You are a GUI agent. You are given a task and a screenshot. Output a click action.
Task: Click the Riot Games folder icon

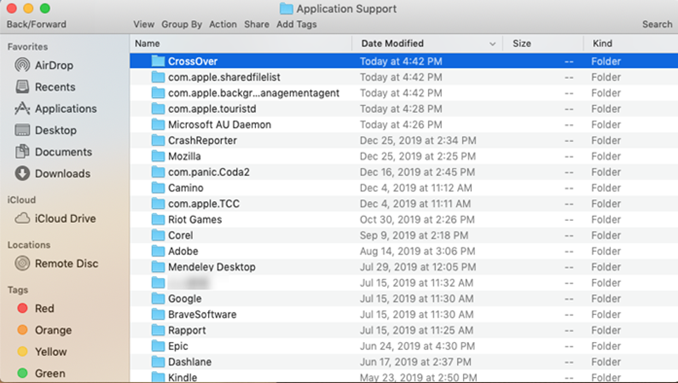click(x=158, y=219)
